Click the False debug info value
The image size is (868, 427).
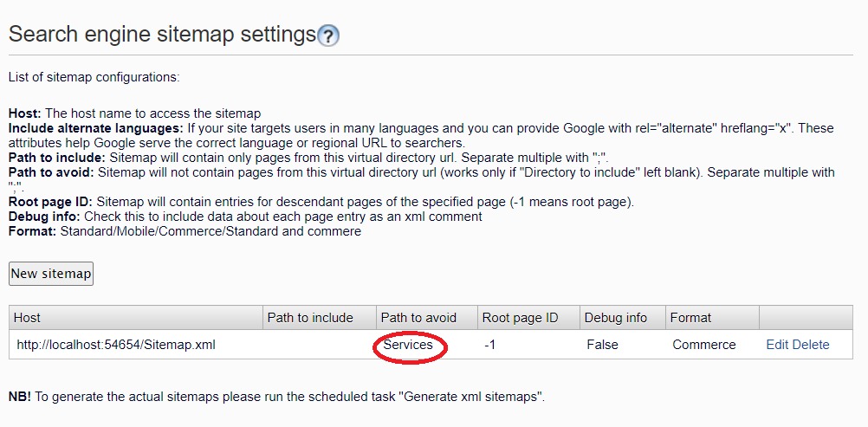(x=602, y=345)
